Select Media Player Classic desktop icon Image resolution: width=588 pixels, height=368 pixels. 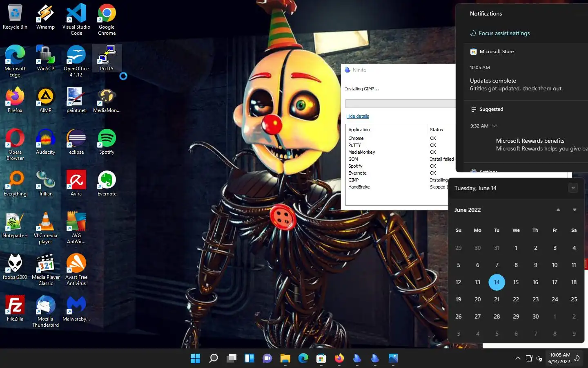pos(45,270)
